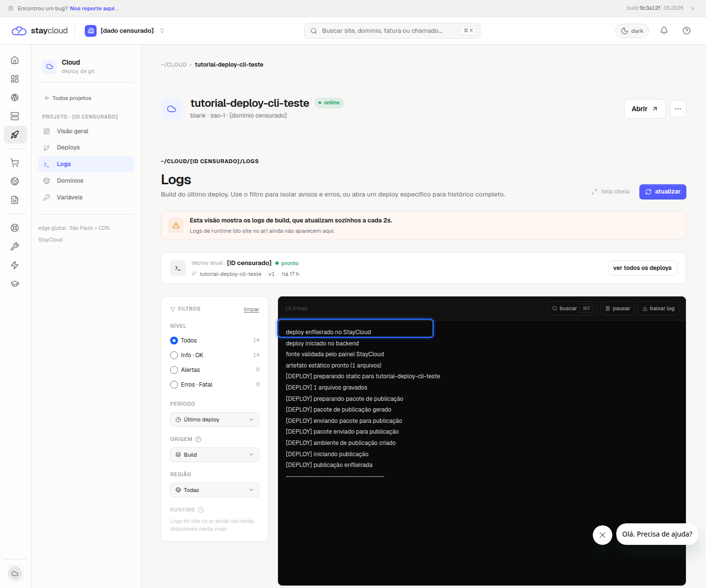This screenshot has width=706, height=588.
Task: Click the notifications bell icon
Action: coord(664,30)
